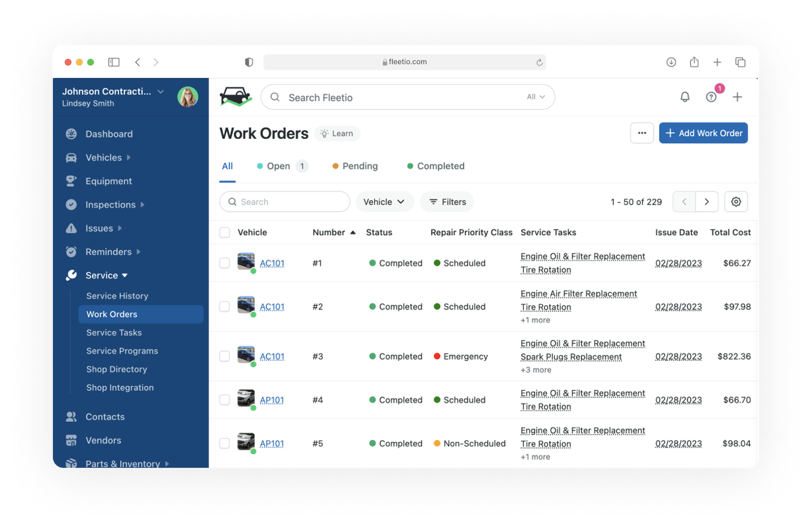Click the Contacts people icon
812x526 pixels.
(x=71, y=417)
